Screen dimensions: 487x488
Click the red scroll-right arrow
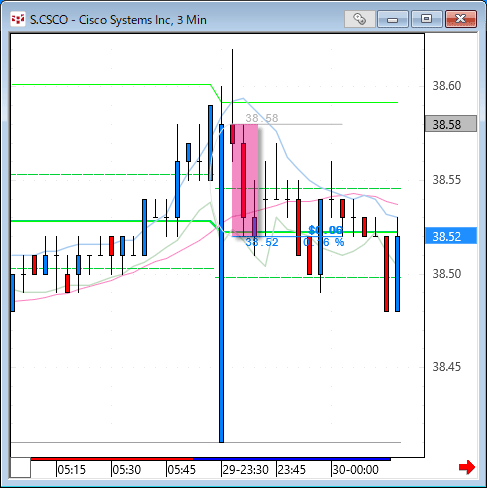click(x=467, y=467)
